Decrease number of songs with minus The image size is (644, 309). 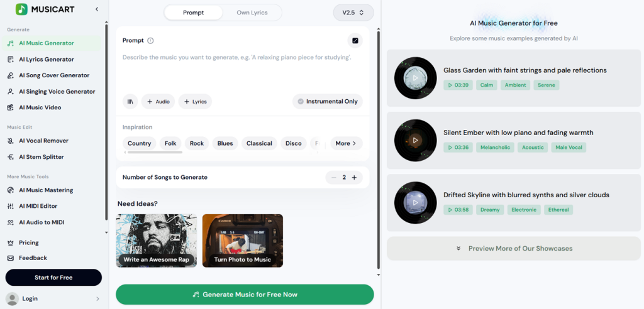pos(333,178)
